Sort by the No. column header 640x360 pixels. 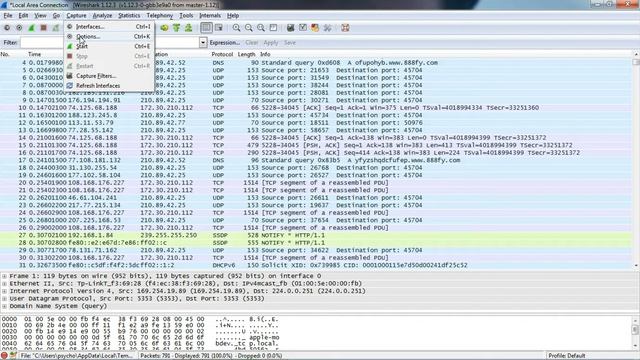point(6,54)
